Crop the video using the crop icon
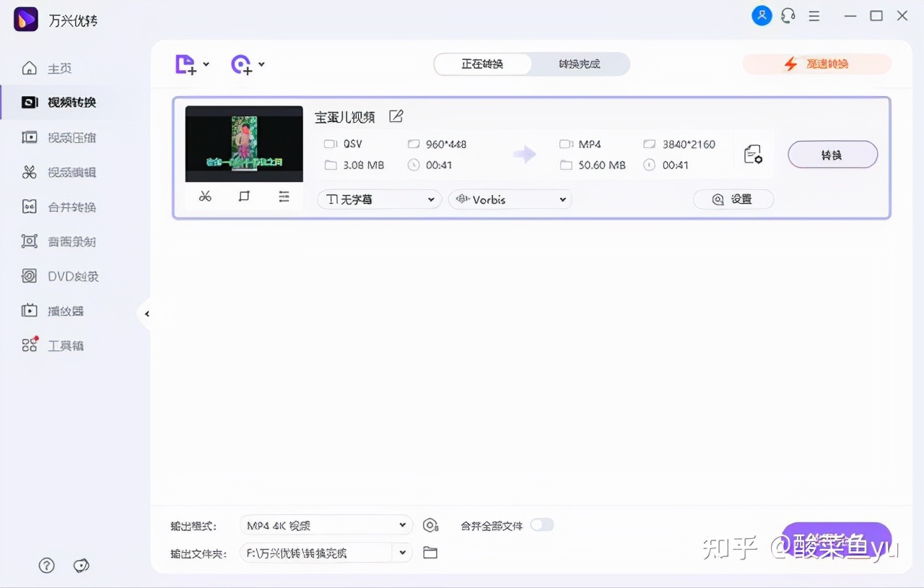The width and height of the screenshot is (924, 588). click(x=243, y=196)
